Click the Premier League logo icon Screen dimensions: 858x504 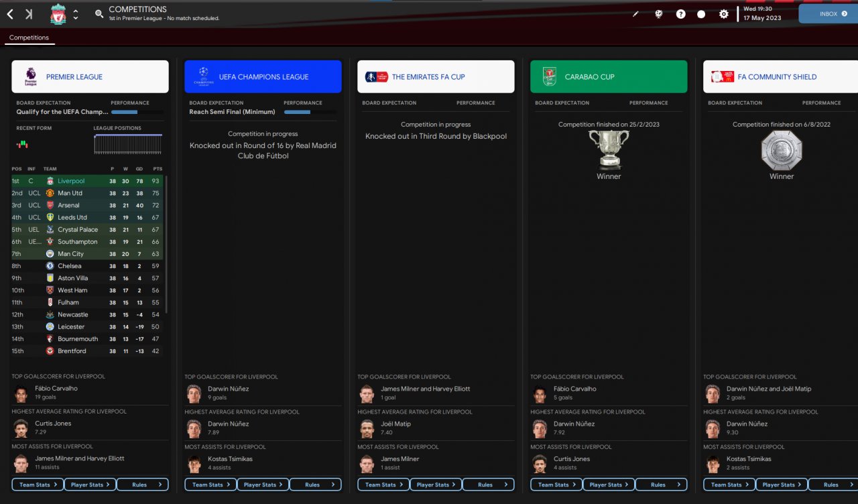(30, 76)
